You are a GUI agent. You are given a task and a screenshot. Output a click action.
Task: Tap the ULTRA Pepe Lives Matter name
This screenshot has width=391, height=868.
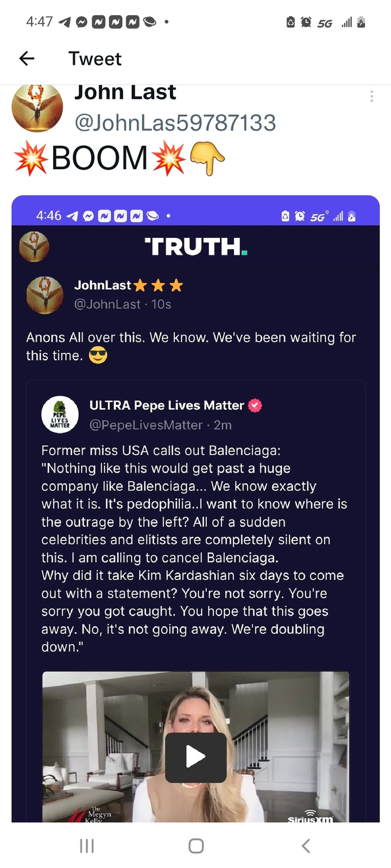point(166,406)
